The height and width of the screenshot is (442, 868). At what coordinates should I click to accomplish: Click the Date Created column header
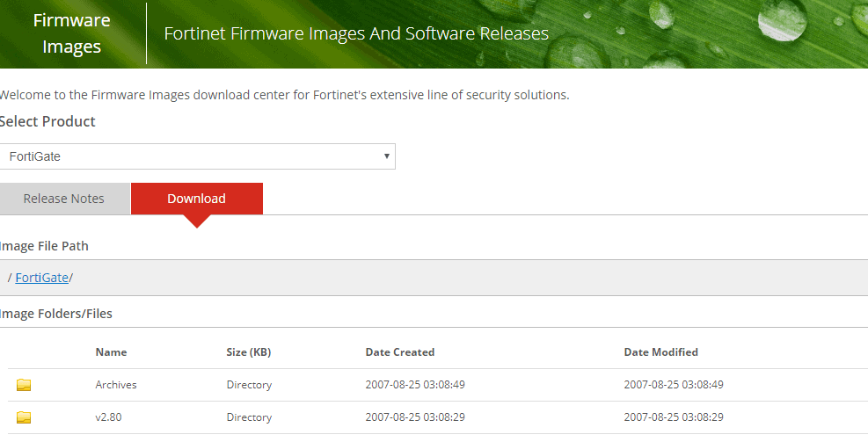click(399, 351)
